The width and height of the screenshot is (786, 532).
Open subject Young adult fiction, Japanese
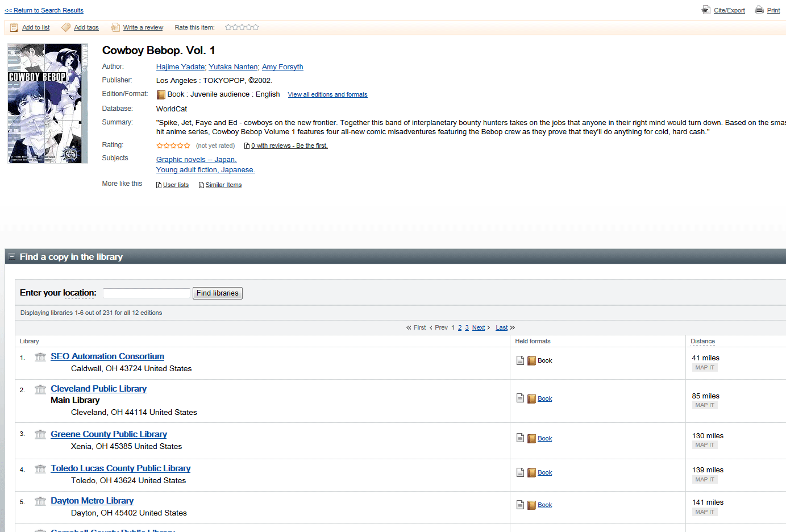(x=206, y=170)
